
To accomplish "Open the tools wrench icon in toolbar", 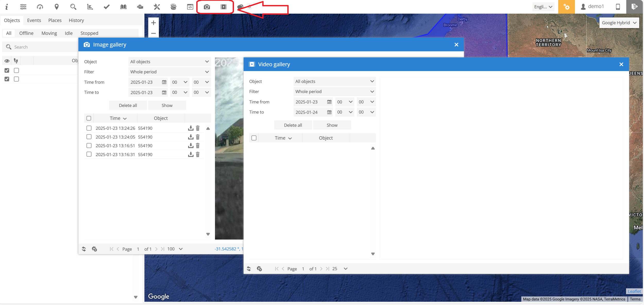I will point(157,7).
